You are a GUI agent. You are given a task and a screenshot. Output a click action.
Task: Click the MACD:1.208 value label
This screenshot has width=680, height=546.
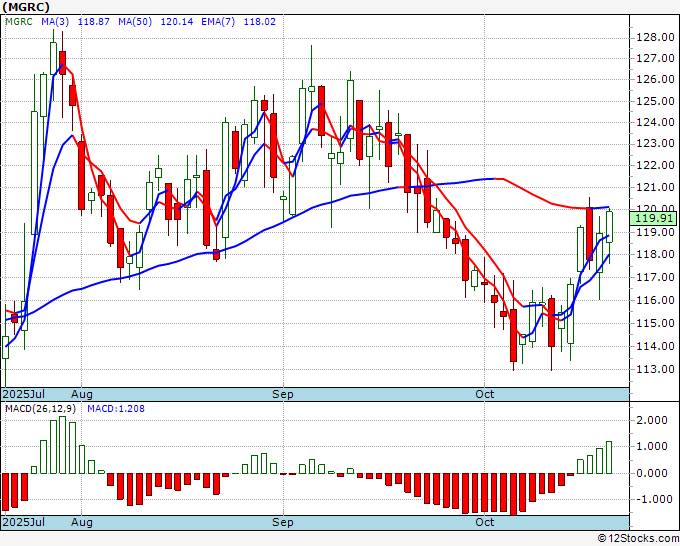click(116, 409)
